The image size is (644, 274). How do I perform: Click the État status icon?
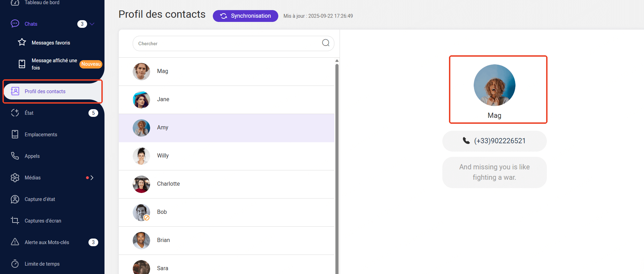coord(15,113)
